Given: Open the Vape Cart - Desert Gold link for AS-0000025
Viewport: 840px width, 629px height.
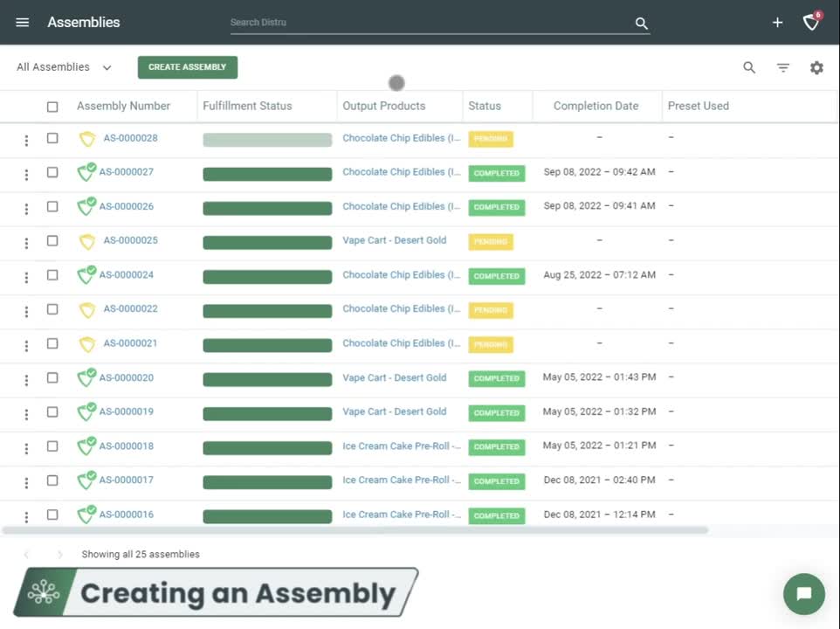Looking at the screenshot, I should pyautogui.click(x=394, y=240).
